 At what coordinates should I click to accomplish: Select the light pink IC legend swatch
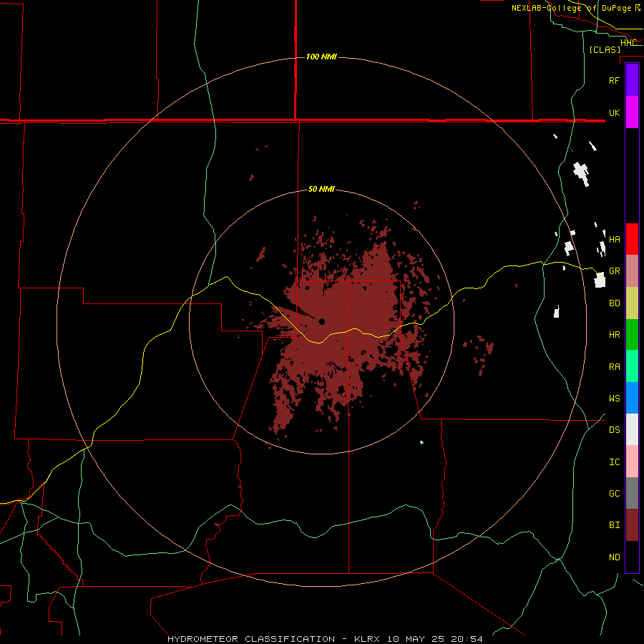coord(632,462)
